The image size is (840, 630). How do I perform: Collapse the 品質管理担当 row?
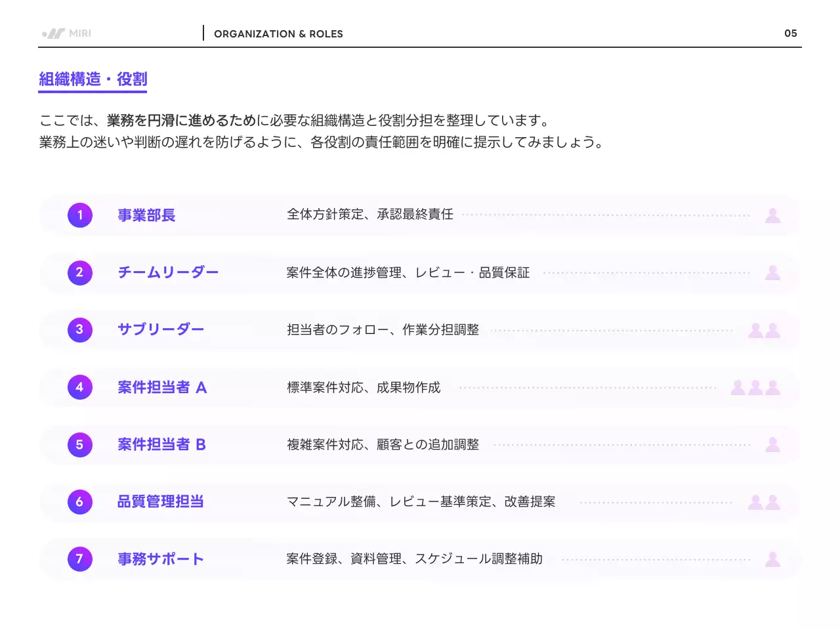(420, 502)
